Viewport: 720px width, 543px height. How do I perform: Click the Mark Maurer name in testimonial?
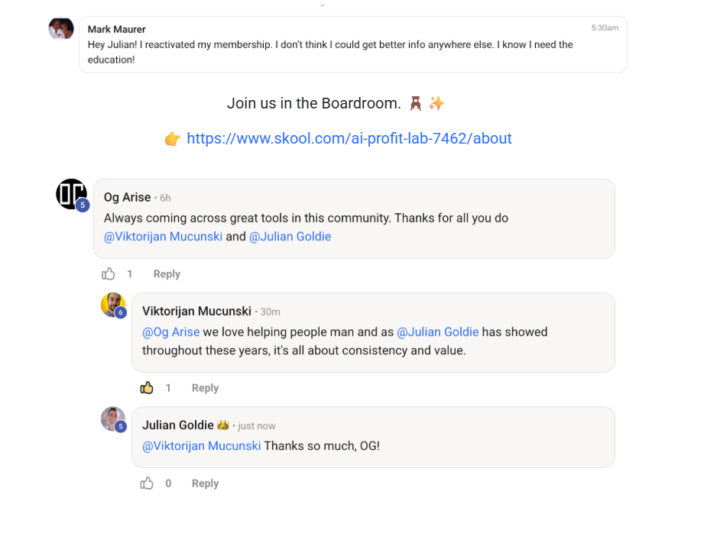pos(116,30)
